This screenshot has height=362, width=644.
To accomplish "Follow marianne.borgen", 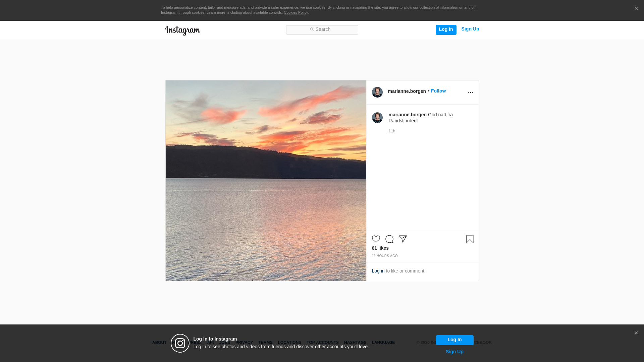I will tap(438, 91).
